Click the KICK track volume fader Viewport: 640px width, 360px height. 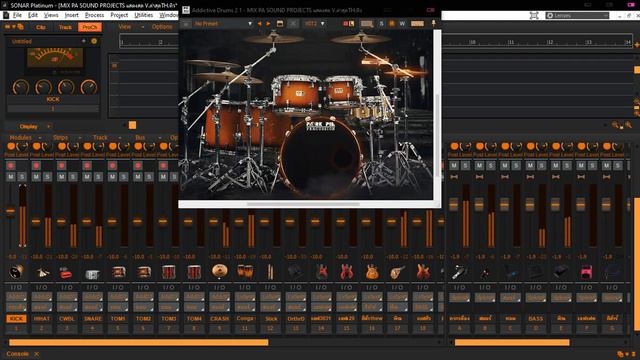11,211
